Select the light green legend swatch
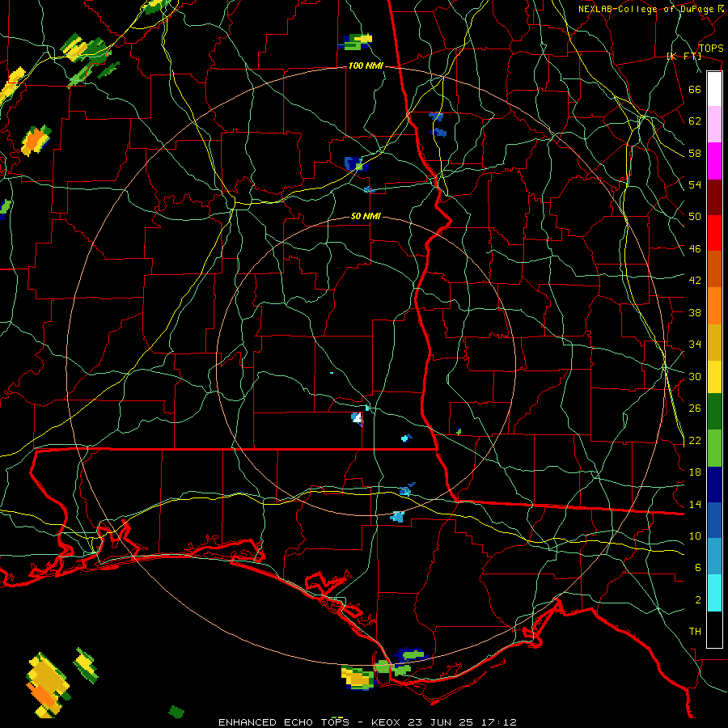This screenshot has height=728, width=728. [714, 448]
